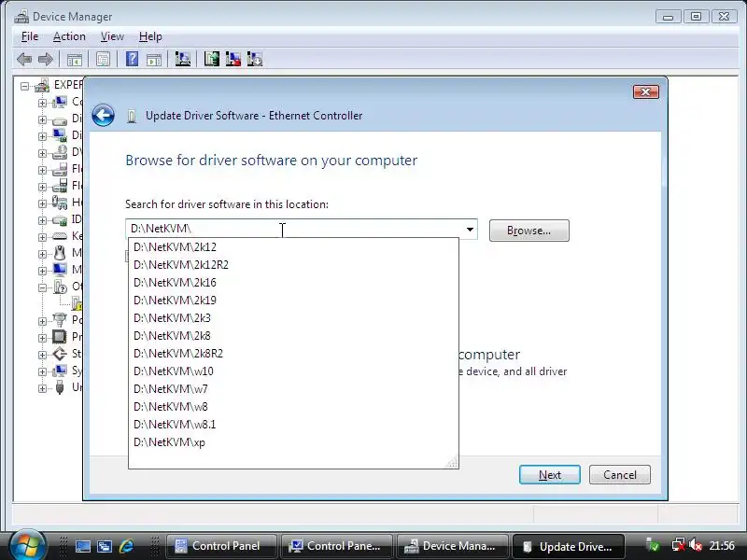Click the Forward arrow in Device Manager toolbar
This screenshot has height=560, width=747.
tap(45, 60)
